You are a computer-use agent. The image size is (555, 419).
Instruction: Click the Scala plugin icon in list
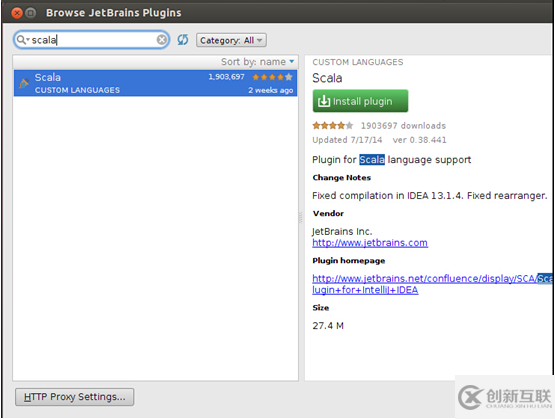click(x=24, y=83)
